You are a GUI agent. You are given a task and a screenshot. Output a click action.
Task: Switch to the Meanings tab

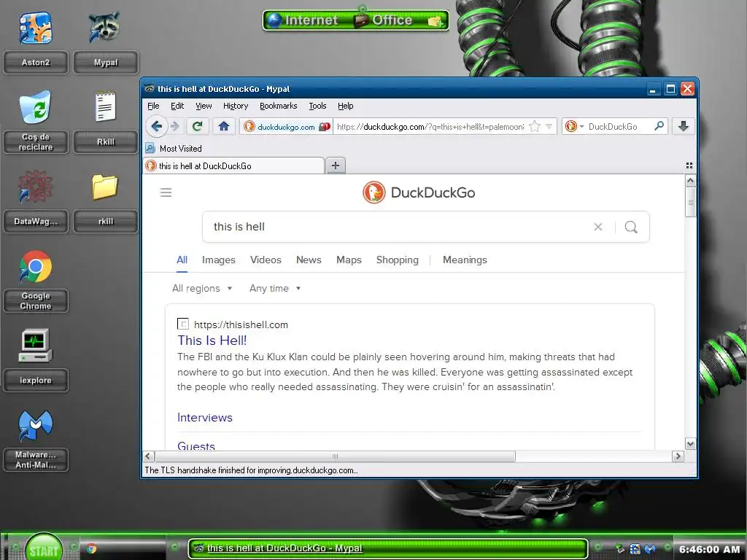click(465, 260)
